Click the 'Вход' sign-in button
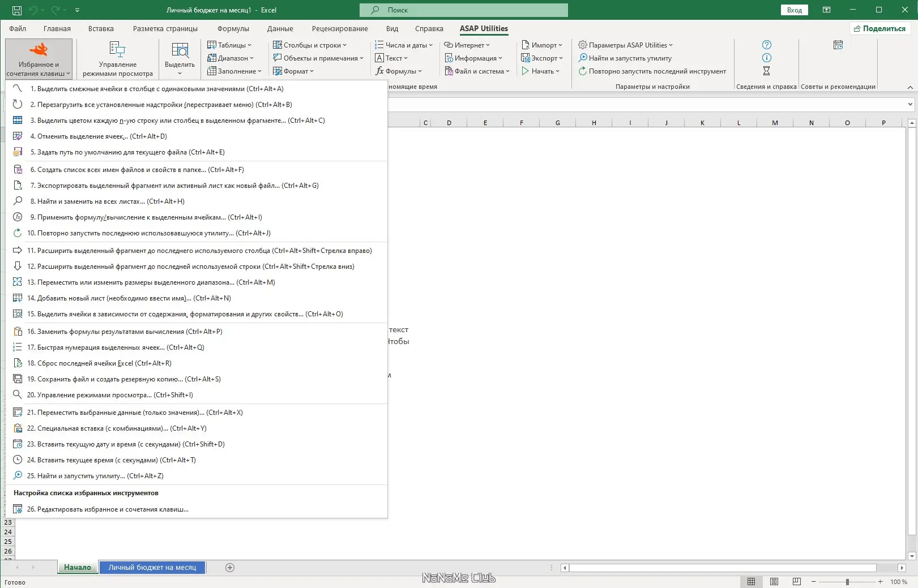 point(794,10)
